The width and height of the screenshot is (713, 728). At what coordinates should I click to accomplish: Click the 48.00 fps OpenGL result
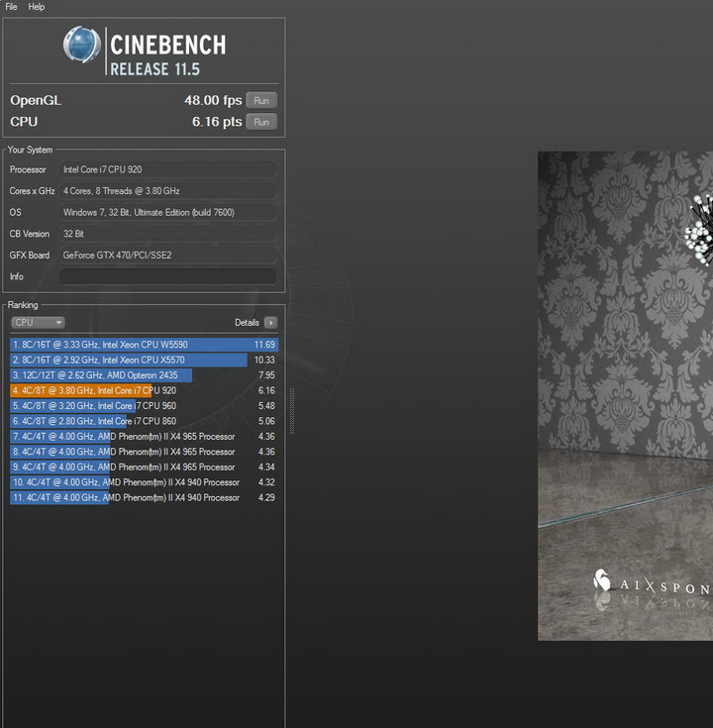213,100
